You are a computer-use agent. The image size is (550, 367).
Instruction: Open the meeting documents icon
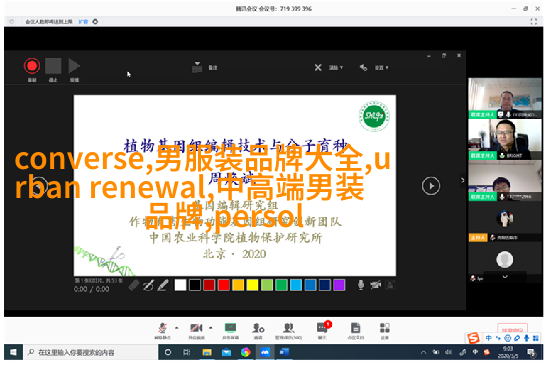tap(355, 328)
